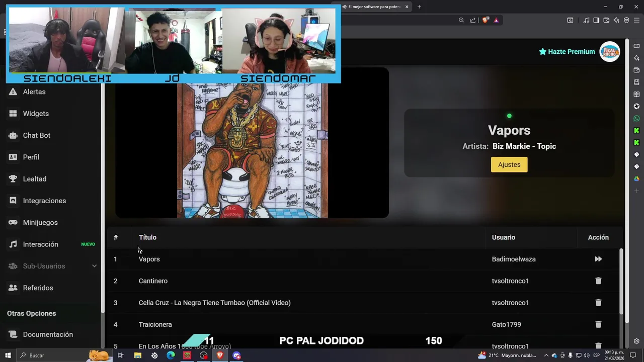
Task: Click the volume speaker tray icon
Action: click(587, 355)
